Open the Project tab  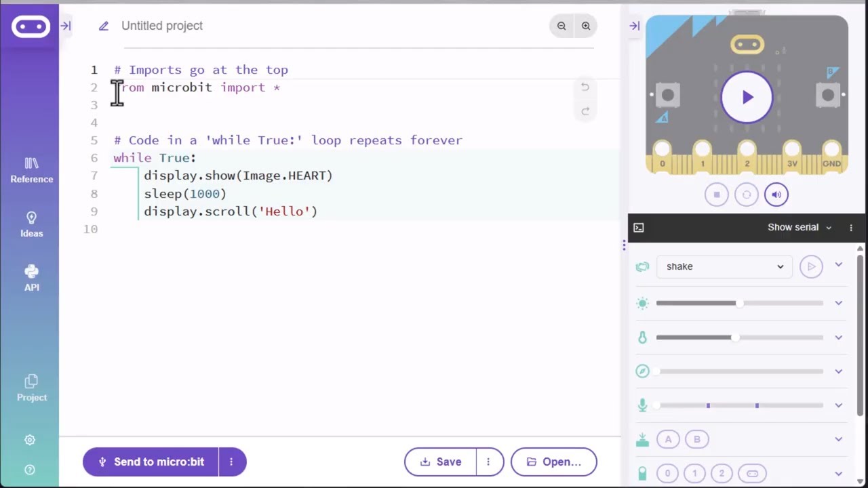click(x=31, y=388)
